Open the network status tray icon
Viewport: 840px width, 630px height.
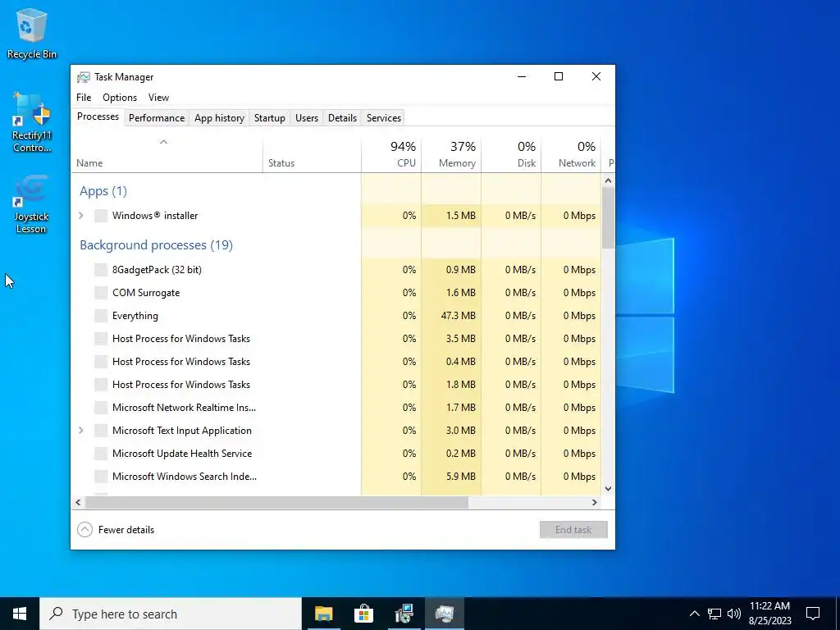pyautogui.click(x=714, y=614)
